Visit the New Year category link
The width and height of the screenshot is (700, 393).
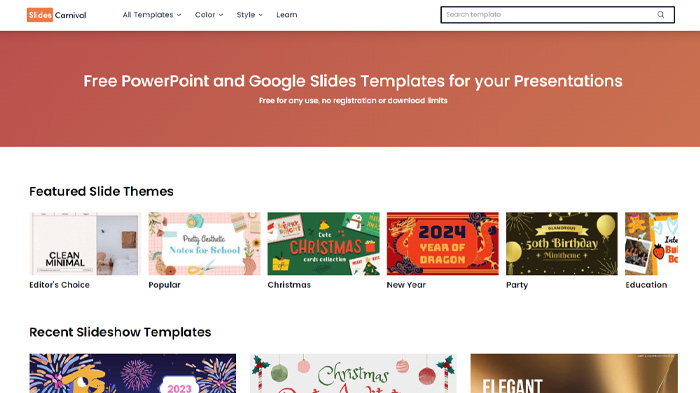406,285
